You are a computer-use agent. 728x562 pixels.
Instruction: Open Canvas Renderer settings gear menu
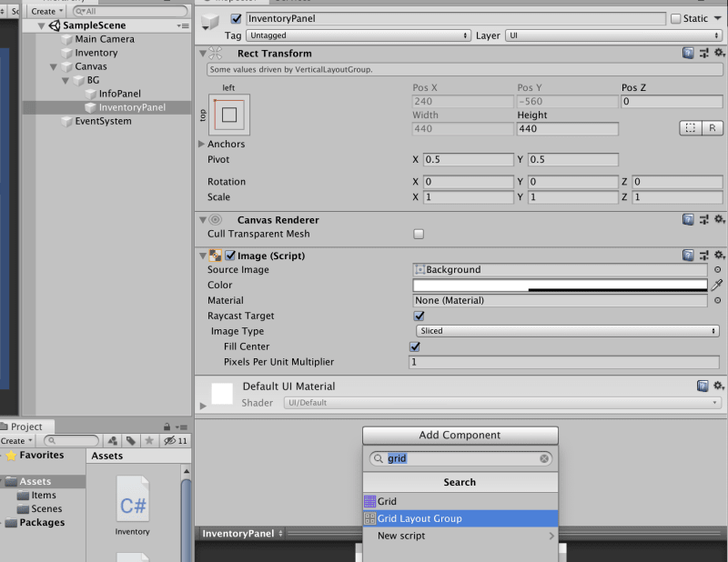click(719, 219)
